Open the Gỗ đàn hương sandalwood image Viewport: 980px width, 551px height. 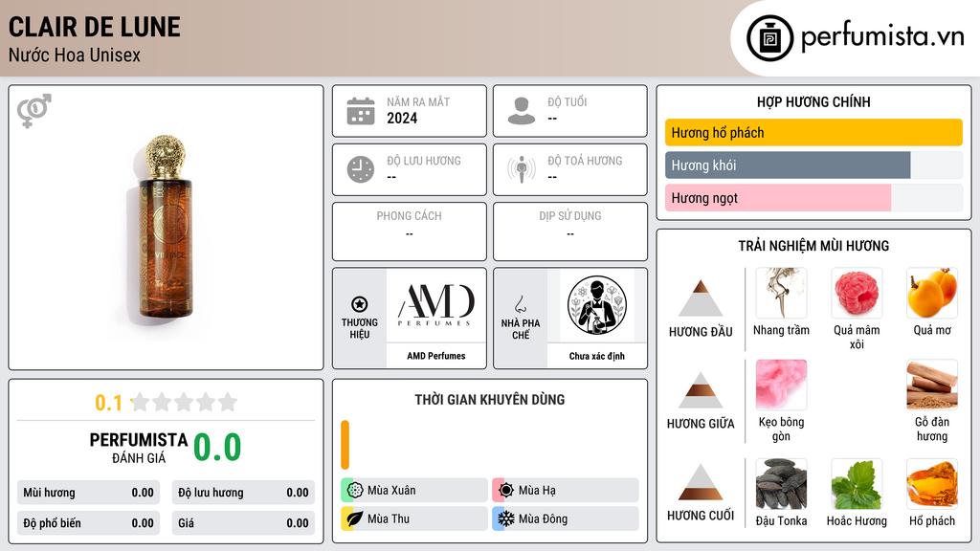coord(932,385)
